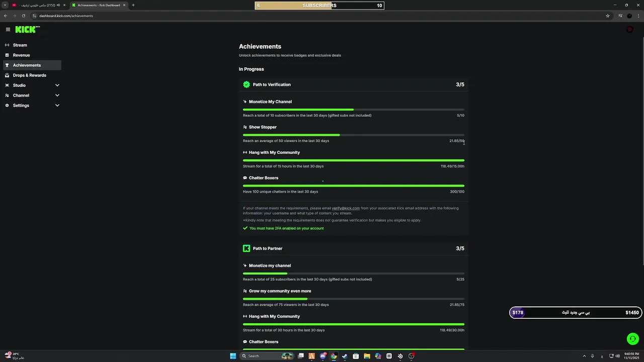The height and width of the screenshot is (362, 644).
Task: Open the Chrome three-dot menu
Action: point(638,16)
